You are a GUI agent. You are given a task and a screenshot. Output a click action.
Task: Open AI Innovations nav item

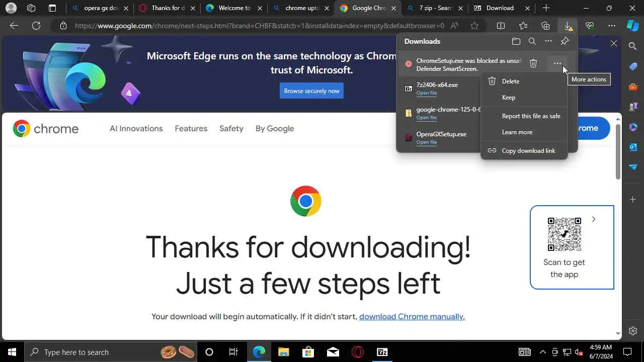[136, 129]
